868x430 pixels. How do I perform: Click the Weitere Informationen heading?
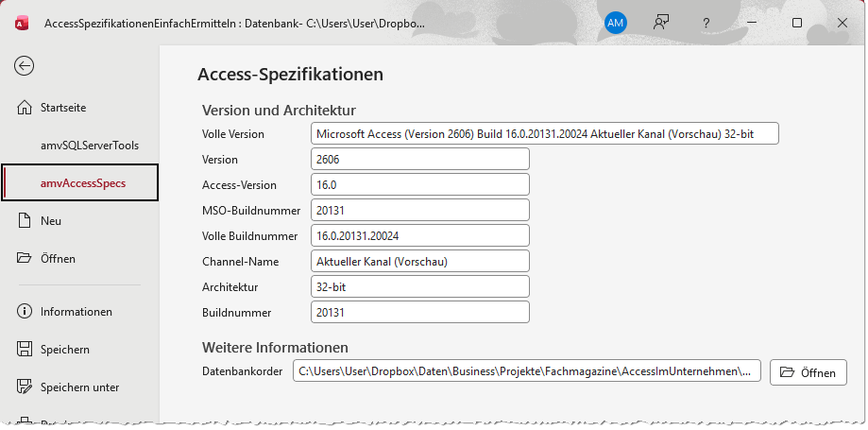[275, 348]
